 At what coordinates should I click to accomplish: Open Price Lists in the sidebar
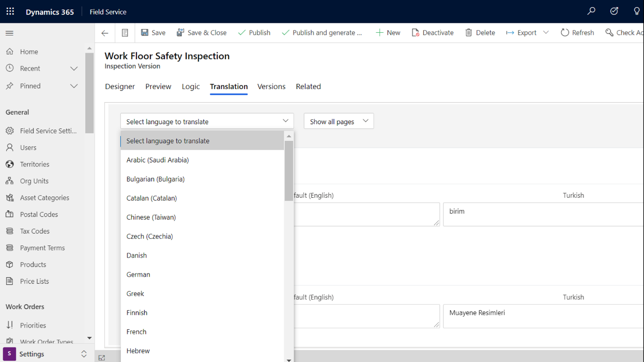point(35,281)
